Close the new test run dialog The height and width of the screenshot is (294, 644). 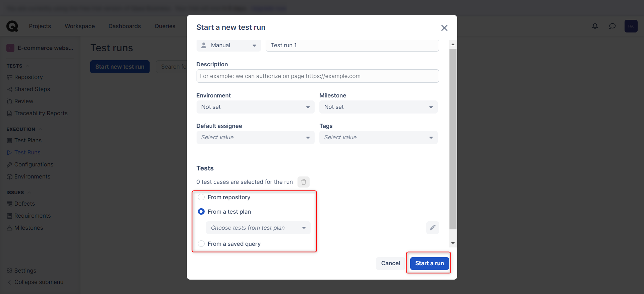(x=444, y=28)
